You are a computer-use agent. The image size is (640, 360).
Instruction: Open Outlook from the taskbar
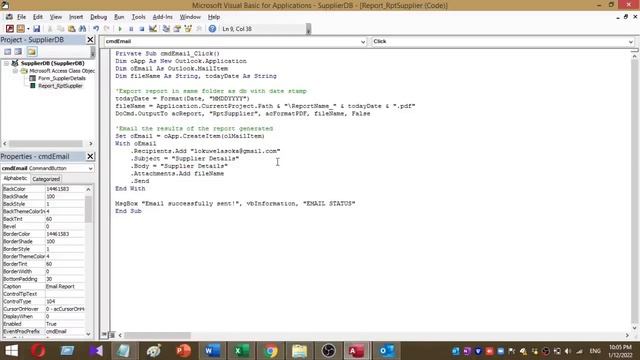387,351
